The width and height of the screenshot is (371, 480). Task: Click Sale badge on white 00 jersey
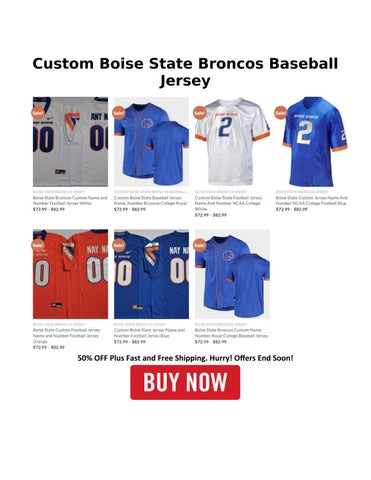(38, 113)
